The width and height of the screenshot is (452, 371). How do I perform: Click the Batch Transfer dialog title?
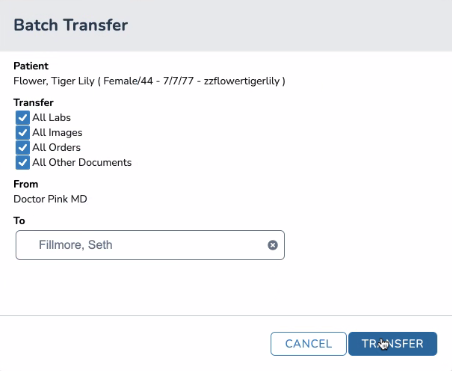point(71,25)
